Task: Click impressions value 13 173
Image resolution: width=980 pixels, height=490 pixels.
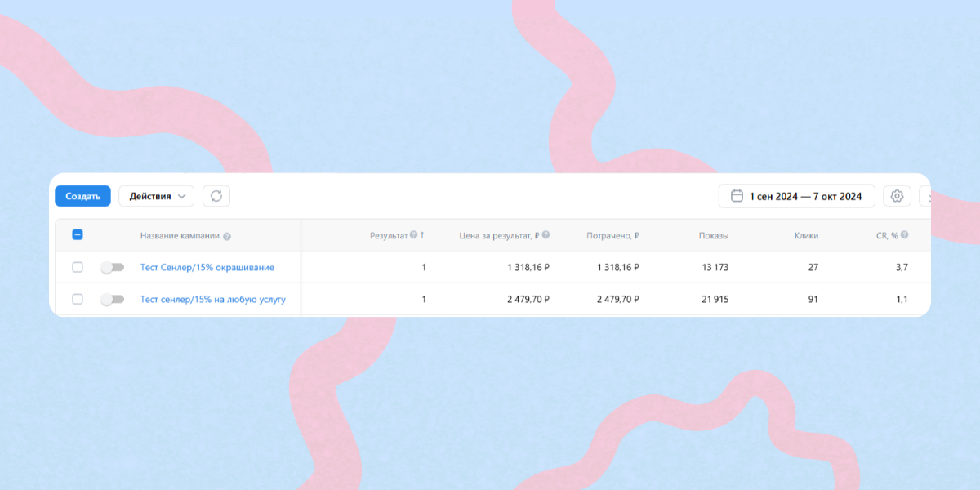Action: coord(714,267)
